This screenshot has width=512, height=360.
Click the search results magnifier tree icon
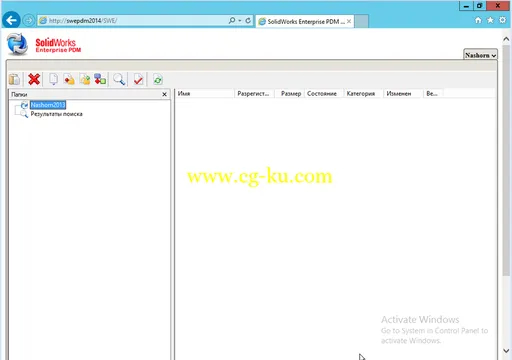click(x=24, y=114)
